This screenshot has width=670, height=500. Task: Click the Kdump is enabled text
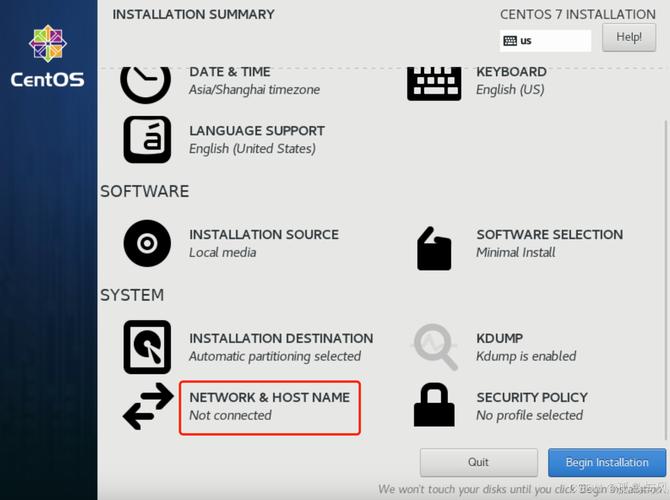click(x=526, y=356)
